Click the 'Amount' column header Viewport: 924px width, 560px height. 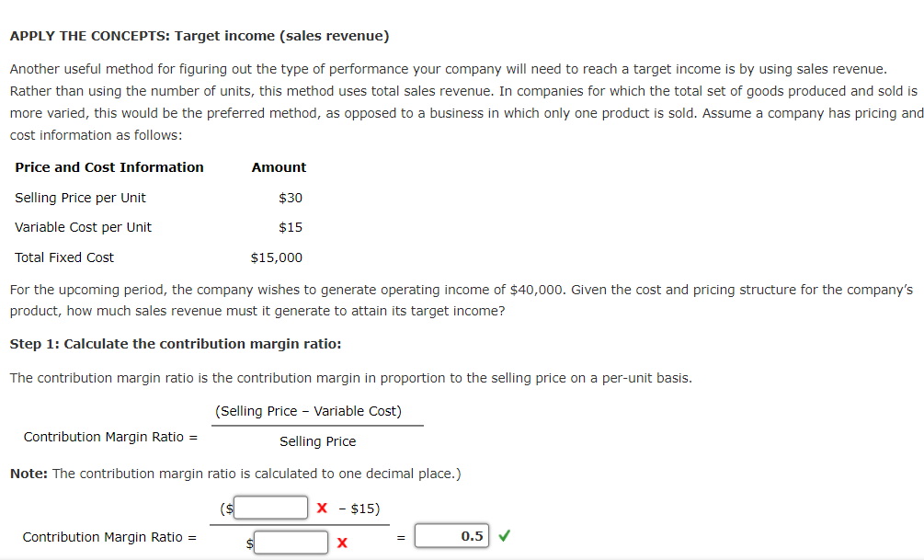(279, 167)
